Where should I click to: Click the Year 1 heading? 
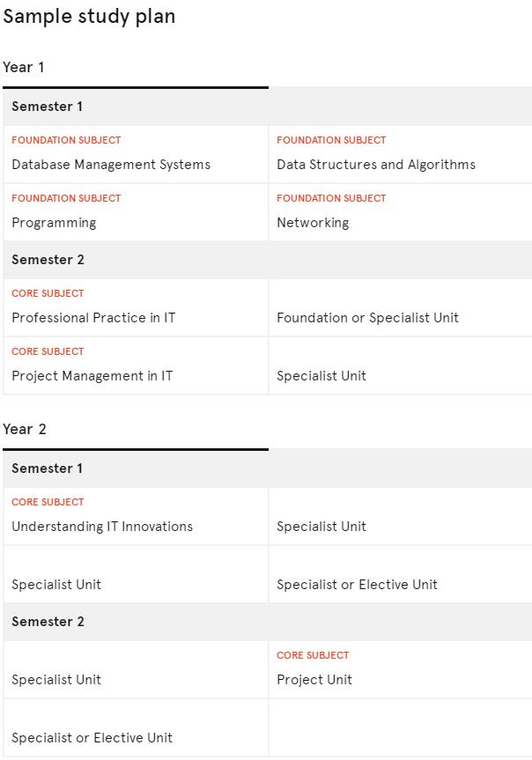point(24,67)
